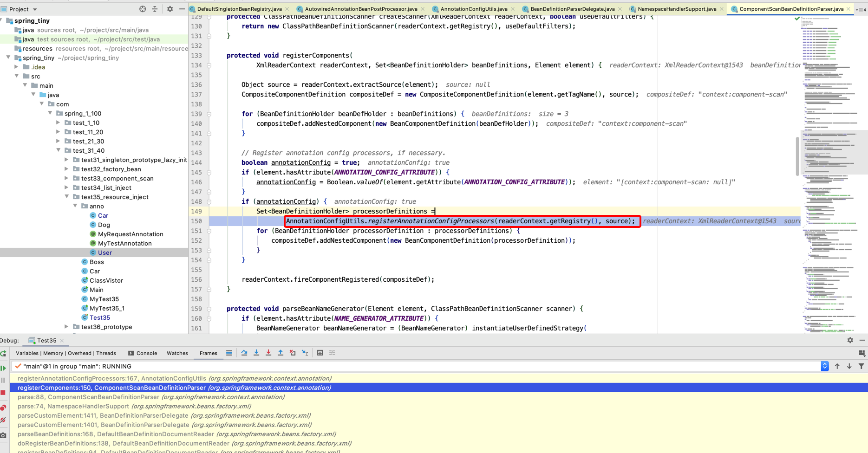Select Dog class in anno package

coord(104,225)
